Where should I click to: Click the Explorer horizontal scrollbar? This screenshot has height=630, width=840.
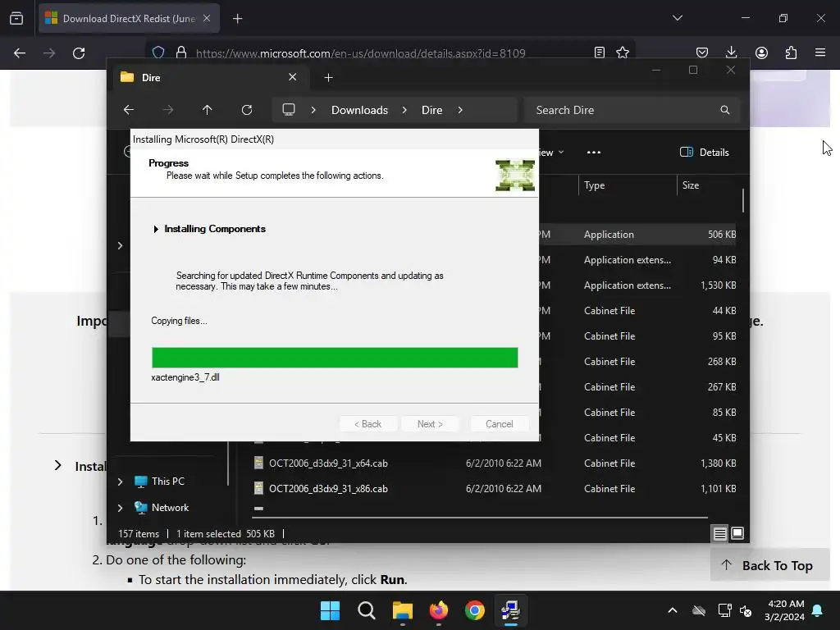480,518
